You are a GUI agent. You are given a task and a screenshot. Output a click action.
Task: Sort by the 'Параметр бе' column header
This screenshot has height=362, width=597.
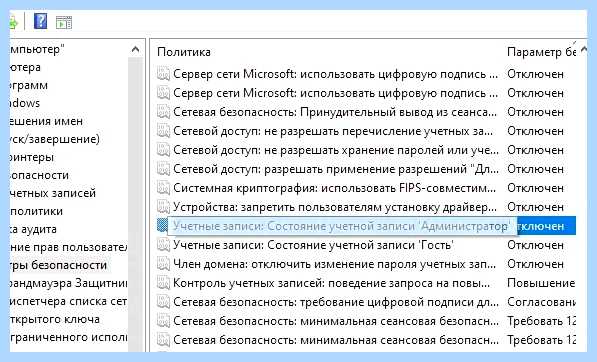click(x=541, y=52)
